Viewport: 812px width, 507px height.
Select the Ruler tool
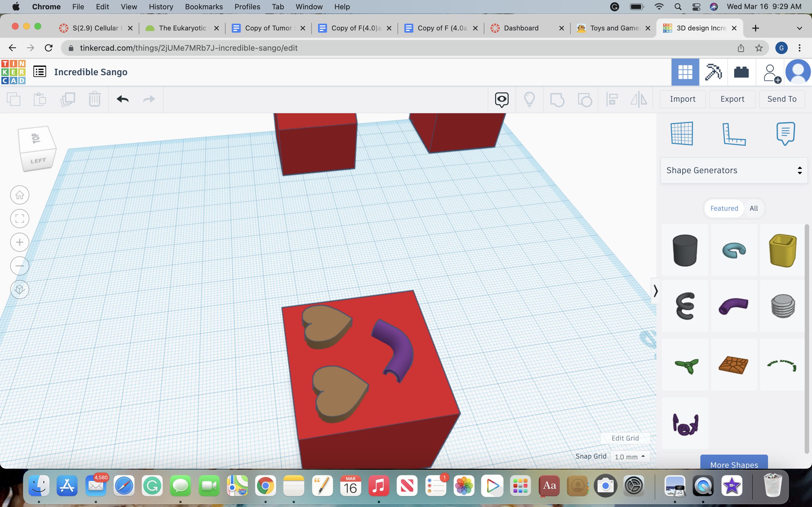pos(734,134)
